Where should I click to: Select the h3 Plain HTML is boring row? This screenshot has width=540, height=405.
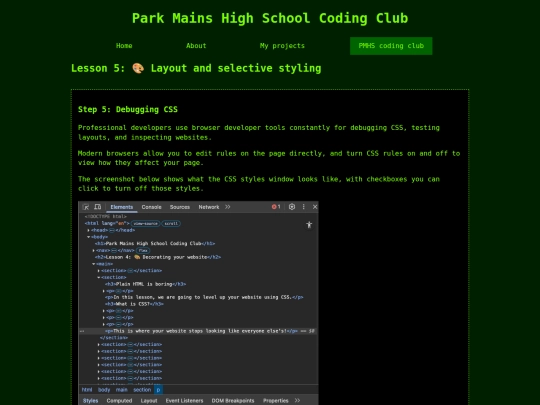pos(198,284)
